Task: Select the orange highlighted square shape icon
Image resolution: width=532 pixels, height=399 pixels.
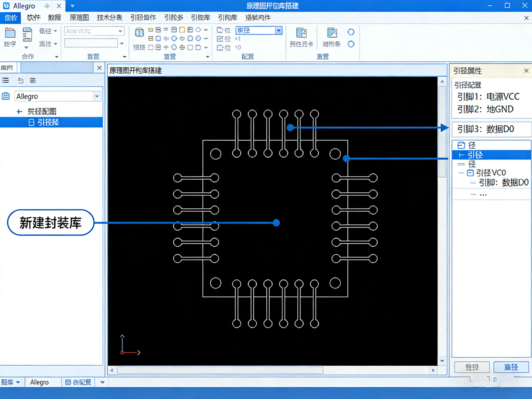Action: (x=182, y=30)
